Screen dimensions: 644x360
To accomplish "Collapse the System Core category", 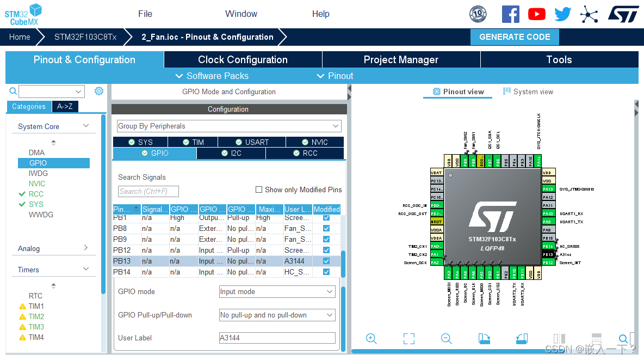I will [86, 126].
